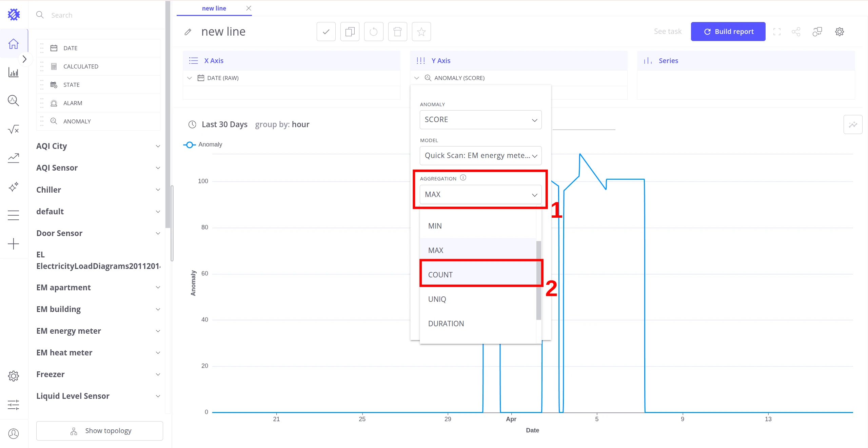The width and height of the screenshot is (868, 448).
Task: Choose MIN aggregation option
Action: coord(478,226)
